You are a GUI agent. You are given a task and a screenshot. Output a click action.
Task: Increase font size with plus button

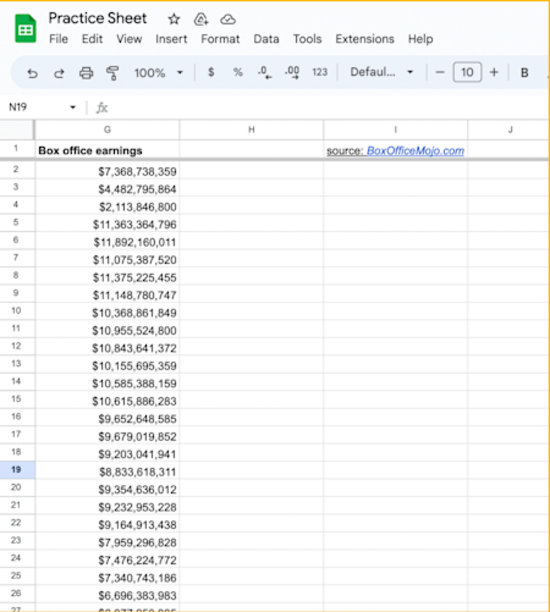point(494,72)
